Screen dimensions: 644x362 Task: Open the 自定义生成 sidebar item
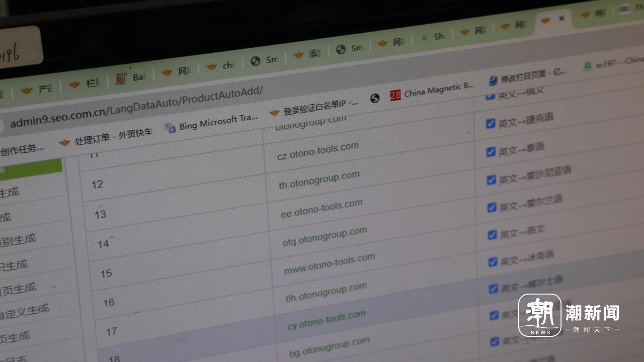[24, 311]
